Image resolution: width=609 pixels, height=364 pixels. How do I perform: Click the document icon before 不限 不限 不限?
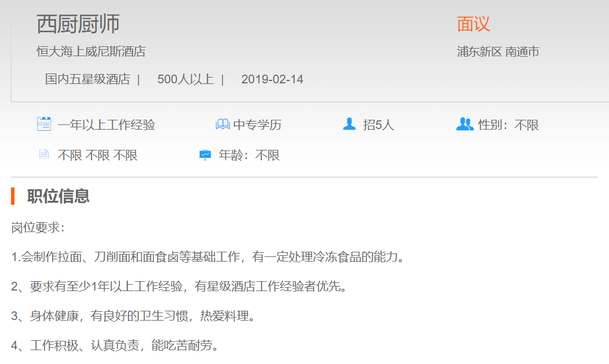pos(44,155)
